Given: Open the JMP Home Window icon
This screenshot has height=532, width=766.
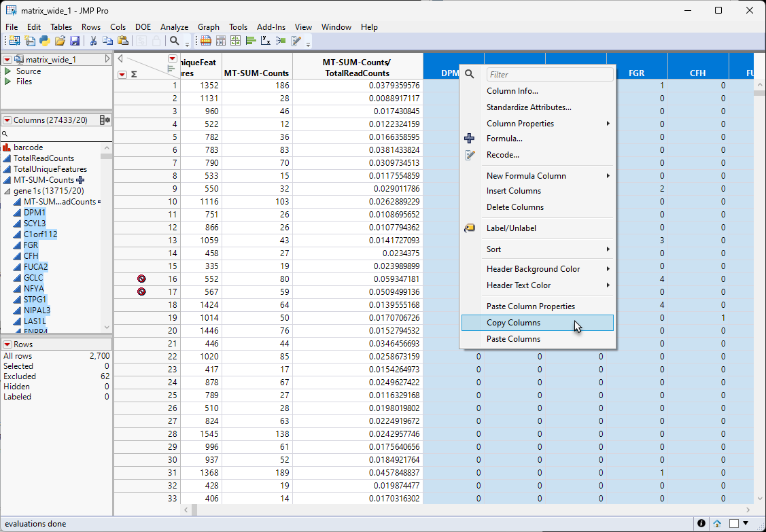Looking at the screenshot, I should pos(716,523).
